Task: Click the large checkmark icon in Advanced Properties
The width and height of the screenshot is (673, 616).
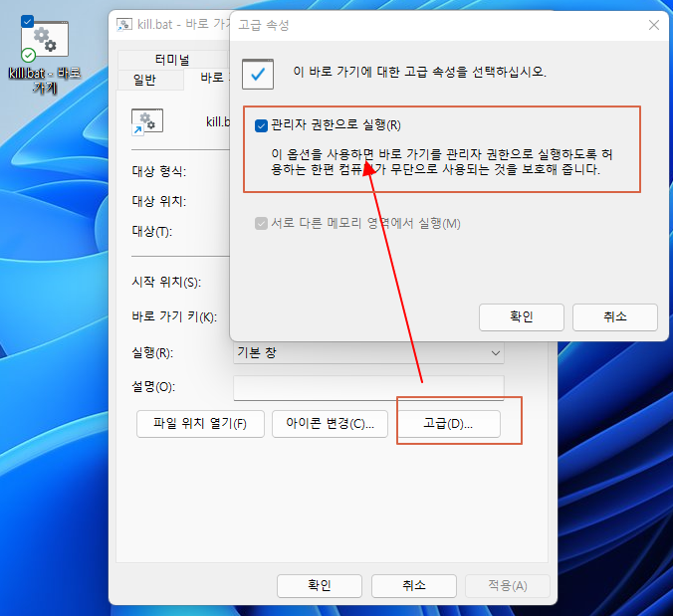Action: coord(258,75)
